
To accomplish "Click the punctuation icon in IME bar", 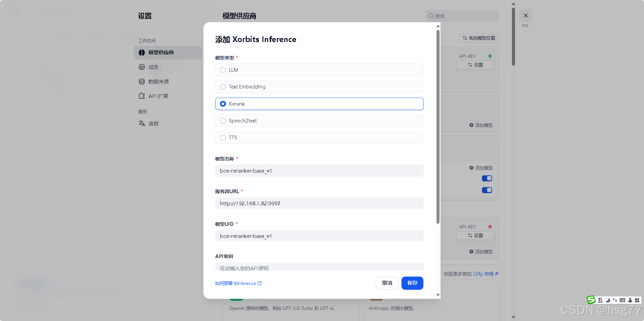I will [x=615, y=300].
